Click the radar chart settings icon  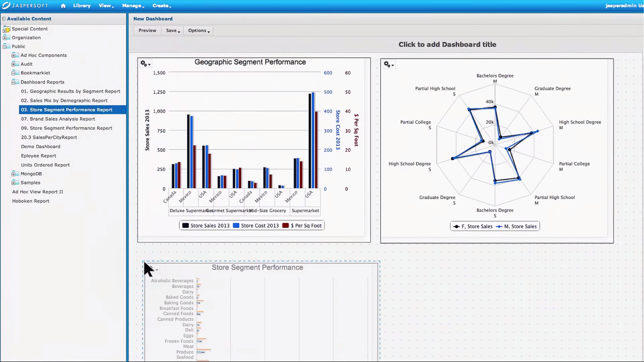[x=389, y=65]
